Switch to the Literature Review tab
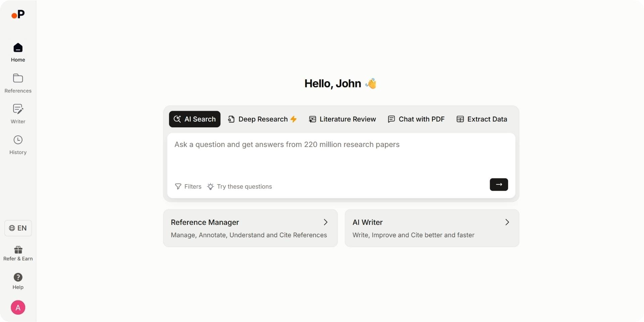644x322 pixels. pyautogui.click(x=342, y=119)
